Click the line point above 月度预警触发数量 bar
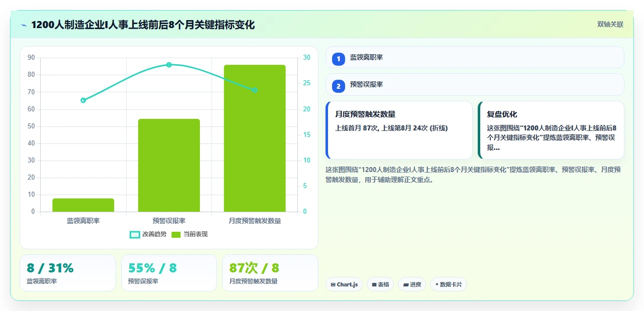Viewport: 644px width, 311px height. click(x=255, y=90)
